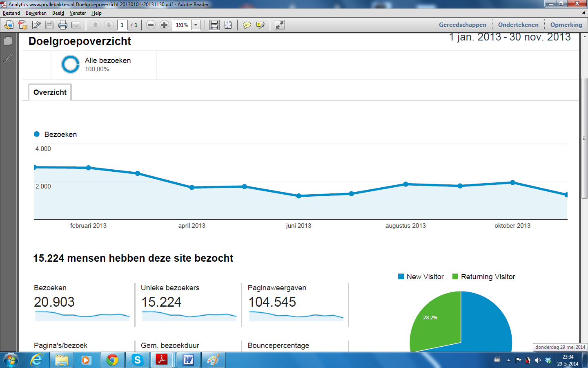Open Skype from taskbar

coord(137,360)
